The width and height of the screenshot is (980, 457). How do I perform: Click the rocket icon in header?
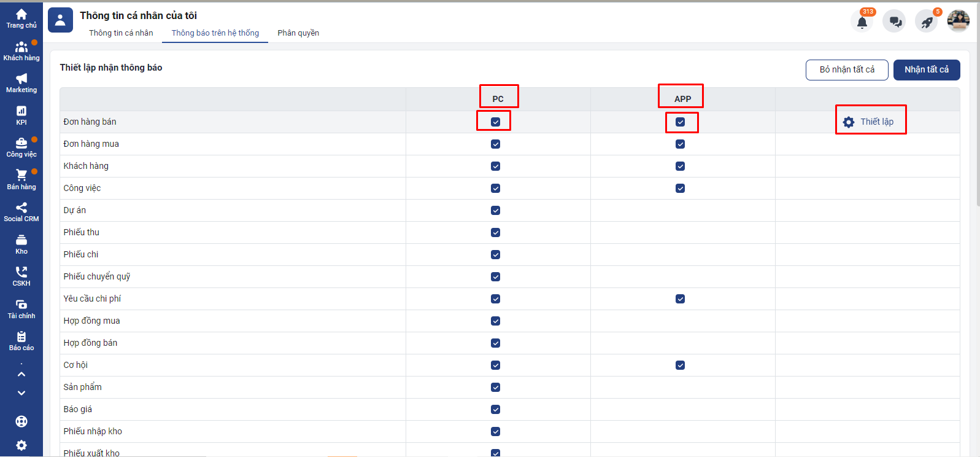click(x=927, y=22)
